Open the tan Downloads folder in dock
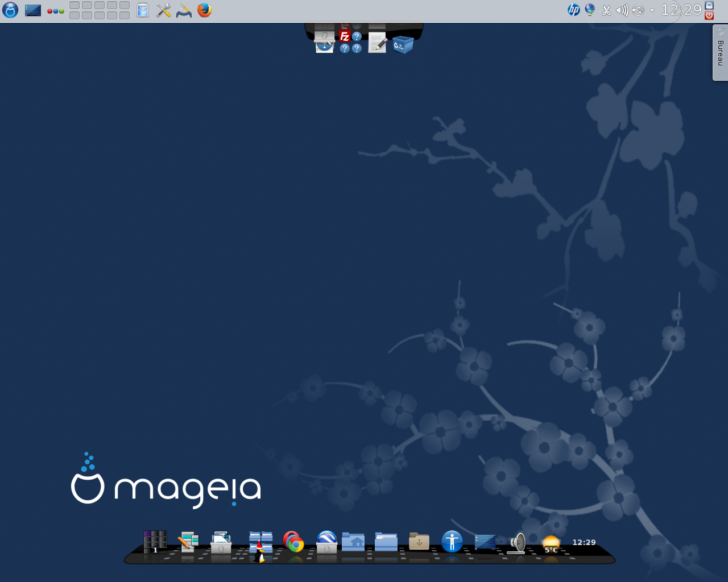The width and height of the screenshot is (728, 582). tap(419, 542)
